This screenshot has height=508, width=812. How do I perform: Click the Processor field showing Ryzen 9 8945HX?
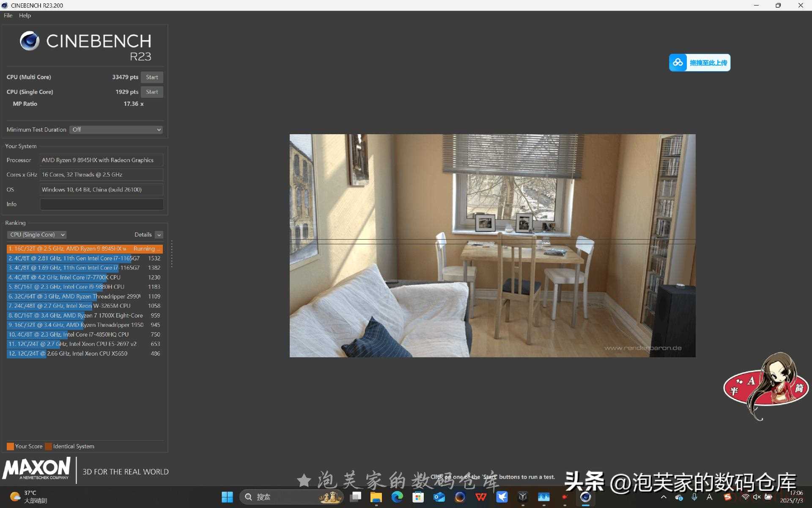point(101,160)
